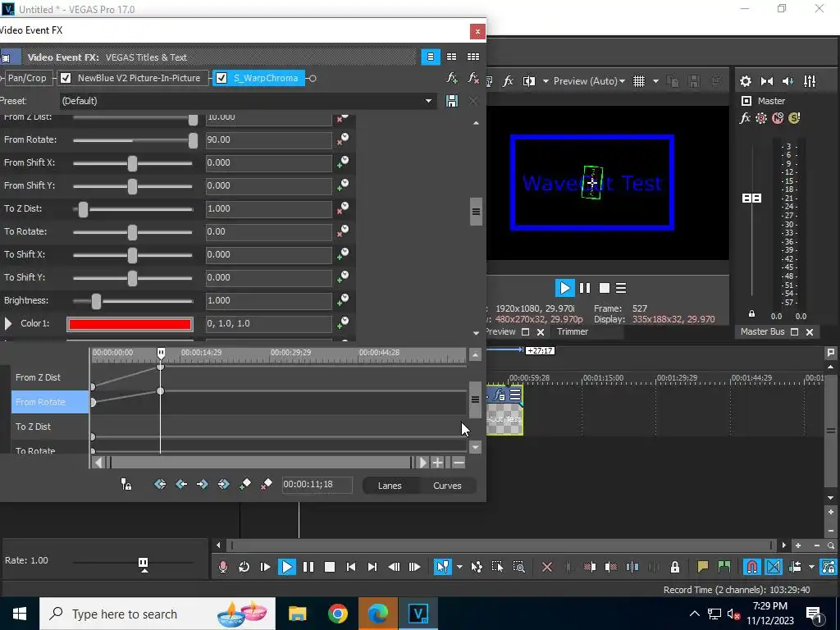The image size is (840, 630).
Task: Open Mixing Console icon
Action: tap(810, 81)
